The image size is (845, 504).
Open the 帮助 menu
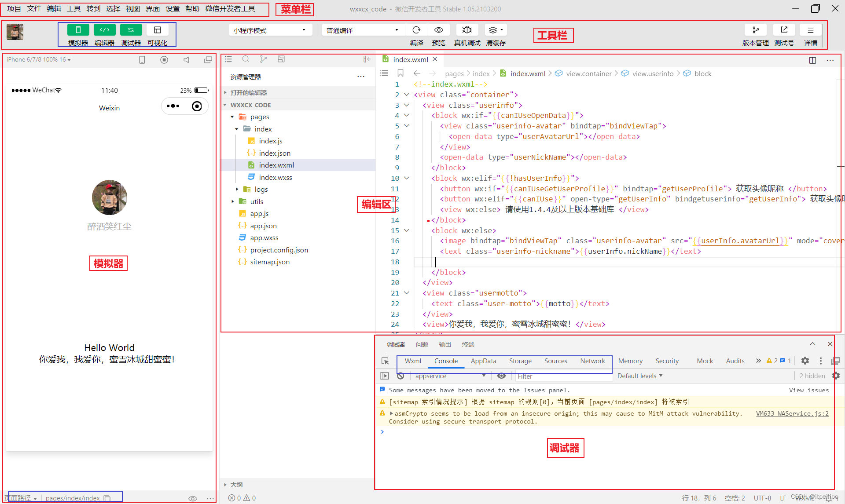click(x=192, y=9)
